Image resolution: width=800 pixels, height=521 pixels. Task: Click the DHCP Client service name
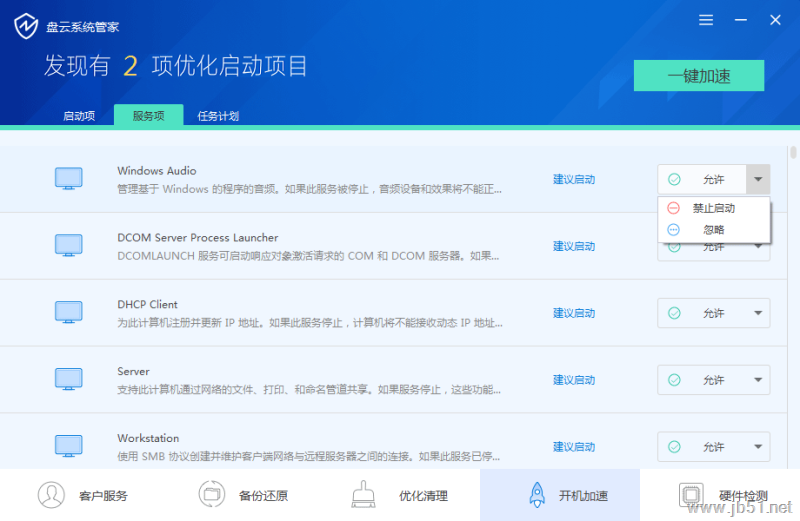[147, 304]
